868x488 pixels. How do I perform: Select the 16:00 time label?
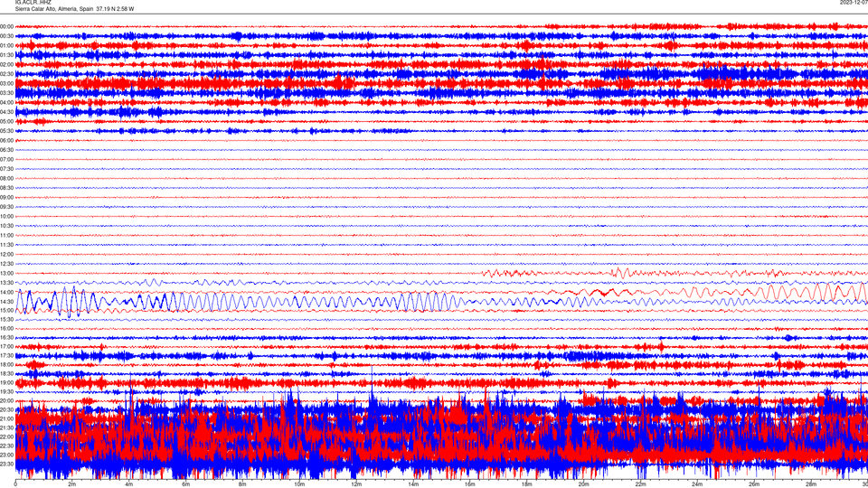6,328
